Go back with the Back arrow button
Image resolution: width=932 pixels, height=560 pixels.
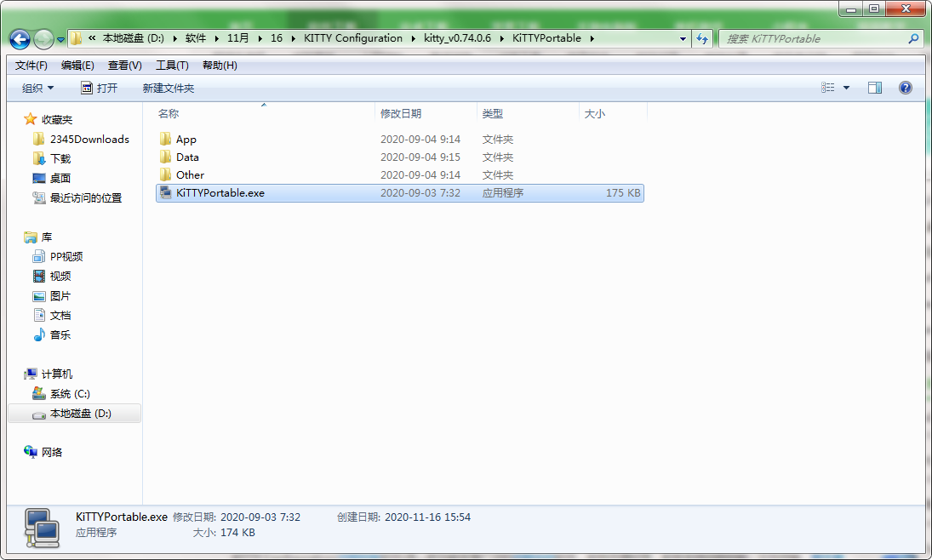(x=20, y=39)
